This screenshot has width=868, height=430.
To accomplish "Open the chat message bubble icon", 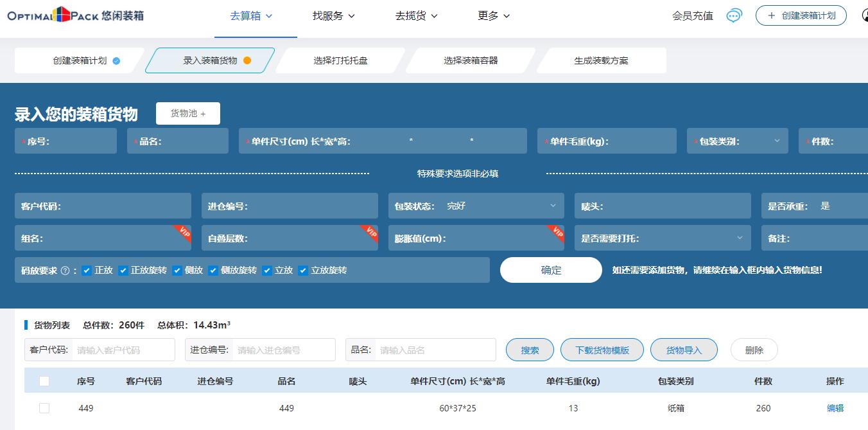I will [734, 16].
